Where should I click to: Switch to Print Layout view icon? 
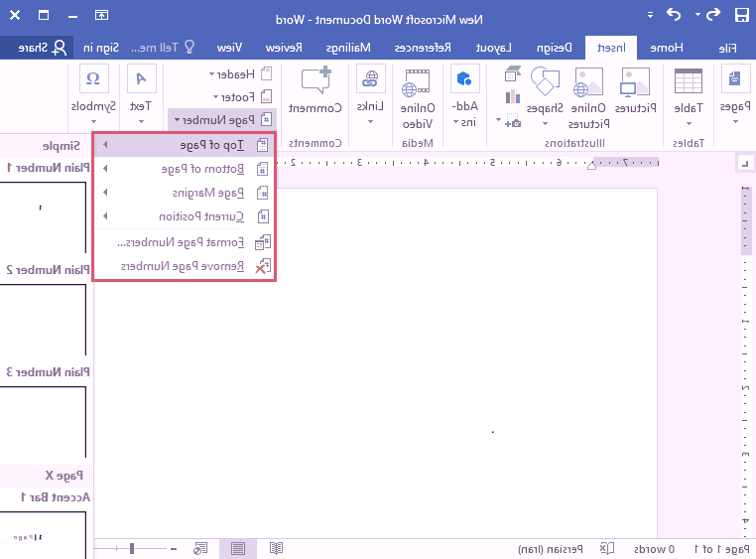238,548
